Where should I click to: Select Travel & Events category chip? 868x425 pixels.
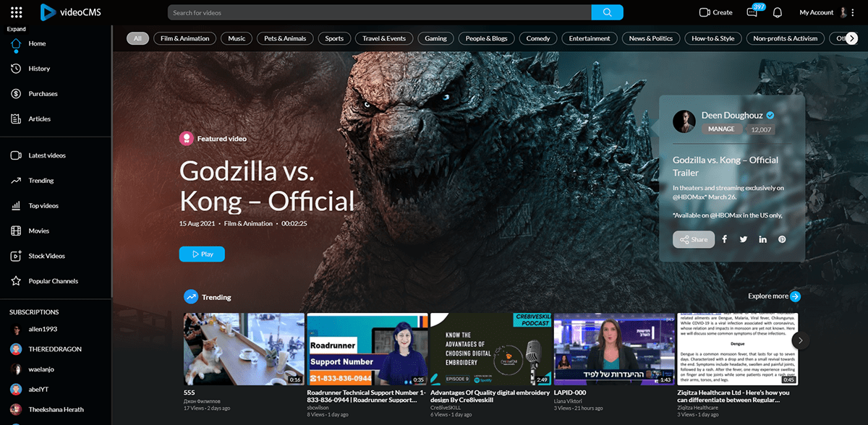pos(384,38)
